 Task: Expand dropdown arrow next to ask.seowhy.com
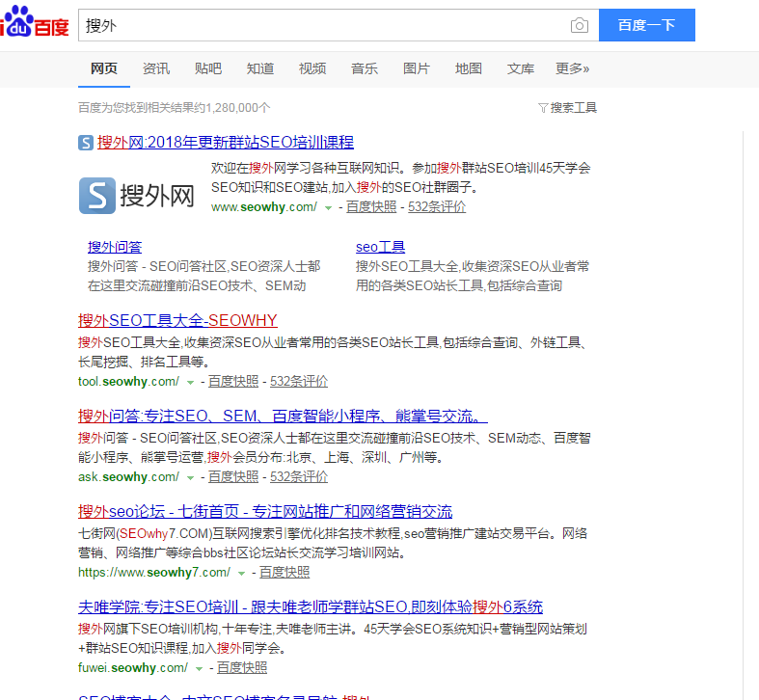tap(191, 477)
